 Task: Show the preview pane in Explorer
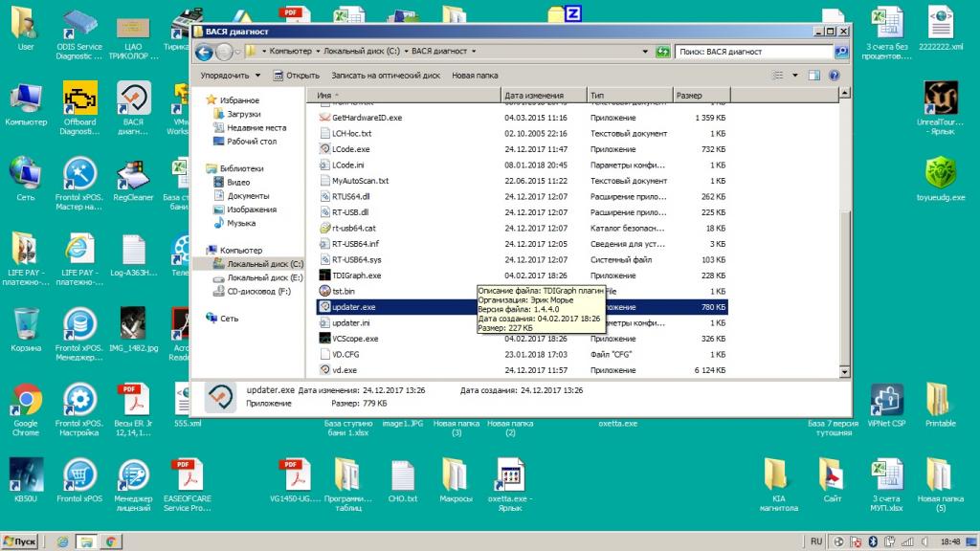(813, 76)
